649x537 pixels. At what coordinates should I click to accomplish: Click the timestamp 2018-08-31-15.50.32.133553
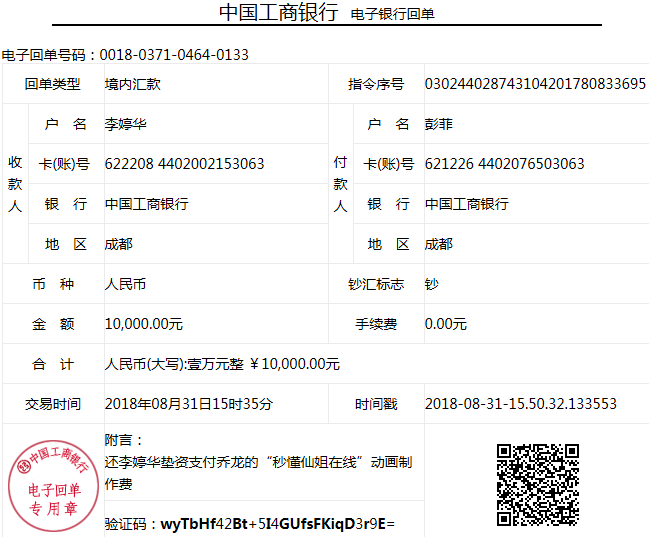point(520,404)
